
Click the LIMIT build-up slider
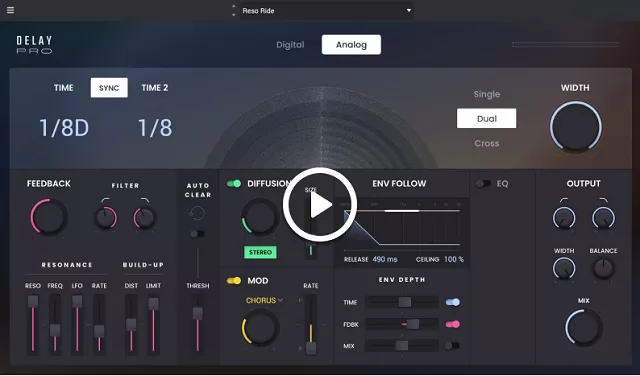coord(153,325)
